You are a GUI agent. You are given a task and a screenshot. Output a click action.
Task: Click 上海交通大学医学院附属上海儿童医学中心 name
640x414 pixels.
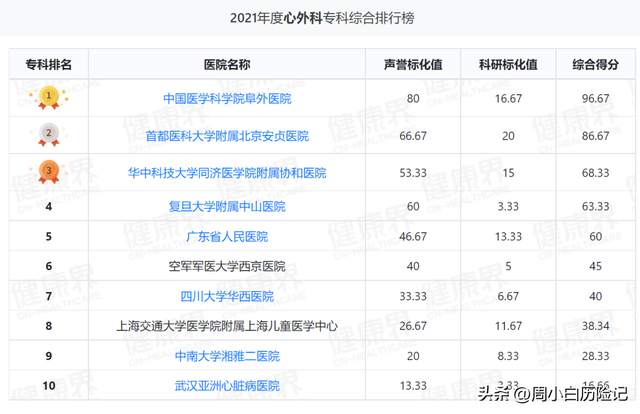(227, 326)
